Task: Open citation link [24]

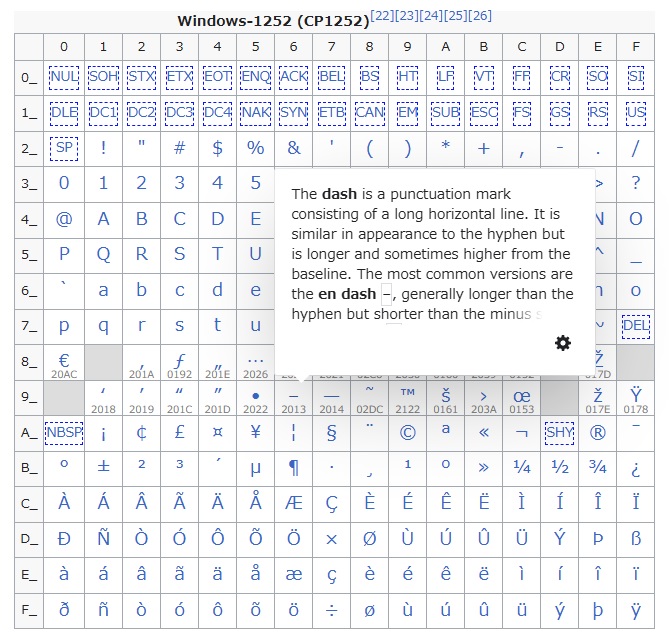Action: [x=431, y=16]
